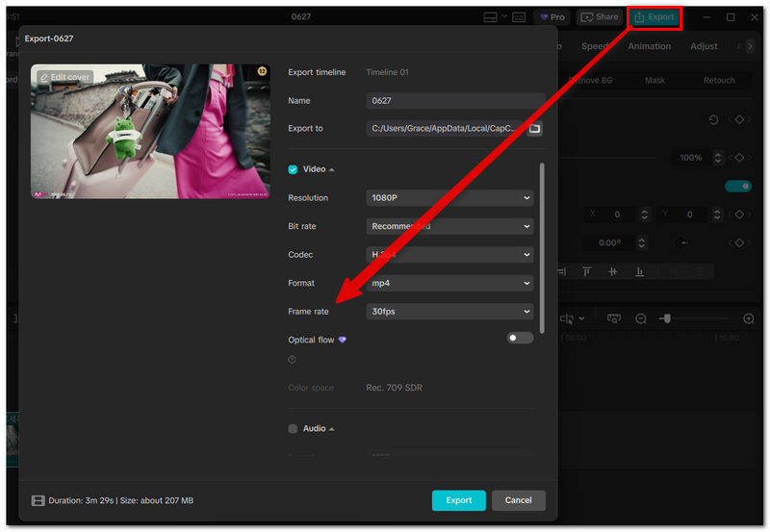Click the 100% scale stepper arrows
Viewport: 770px width, 532px height.
coord(718,158)
